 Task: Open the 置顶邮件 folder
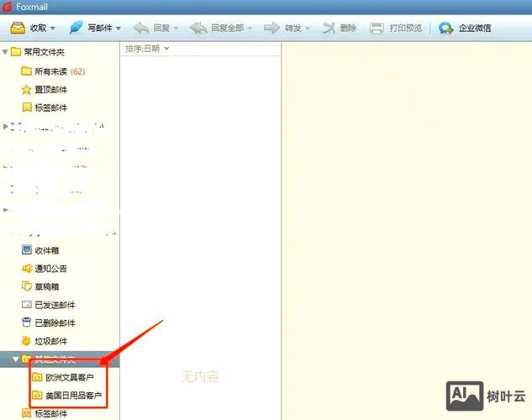pos(51,90)
